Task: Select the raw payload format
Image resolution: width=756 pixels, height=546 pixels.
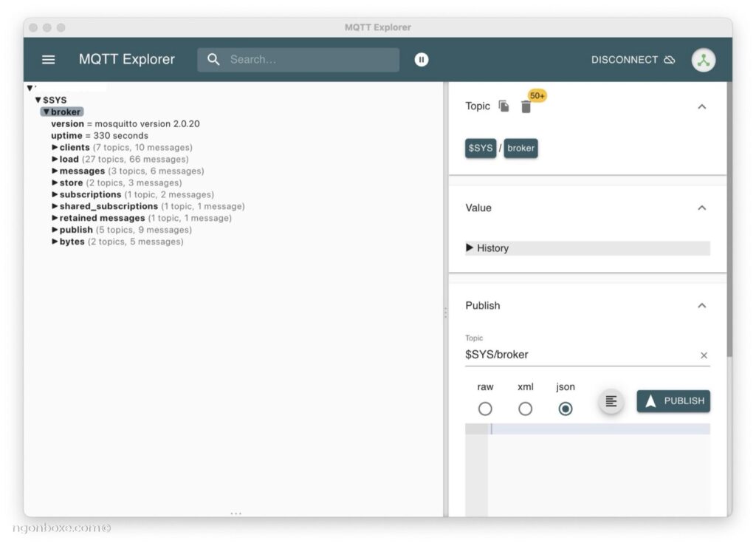Action: coord(485,409)
